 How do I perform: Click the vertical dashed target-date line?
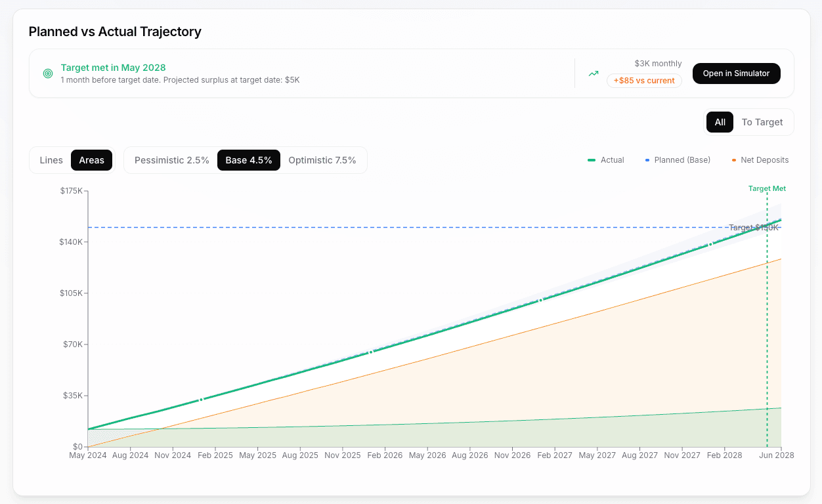click(767, 328)
